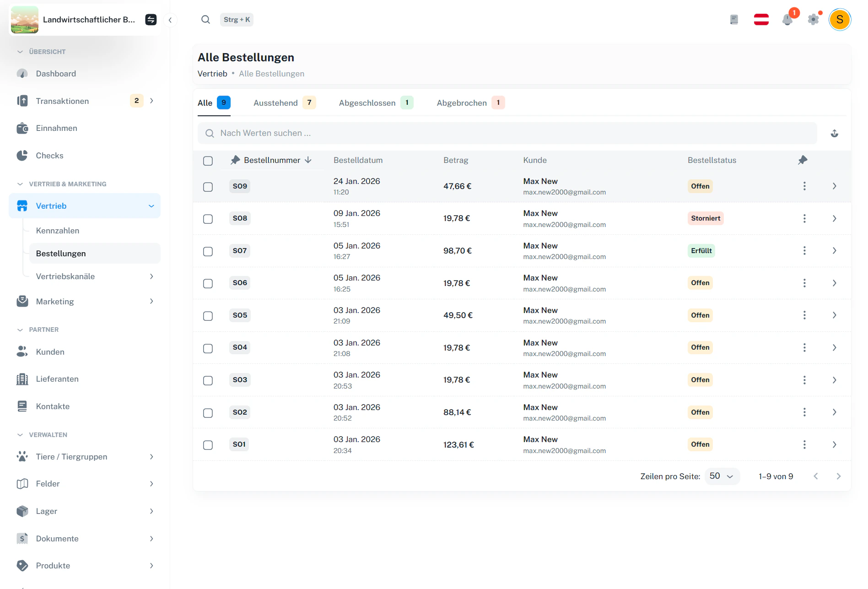Go to the next page of orders

(838, 476)
